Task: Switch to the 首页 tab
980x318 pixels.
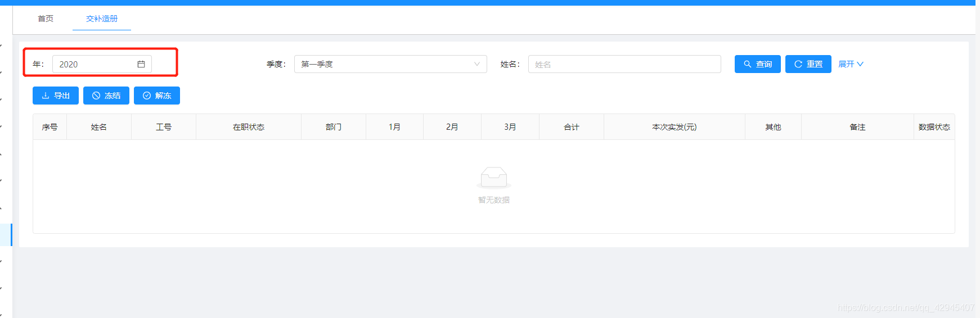Action: 46,19
